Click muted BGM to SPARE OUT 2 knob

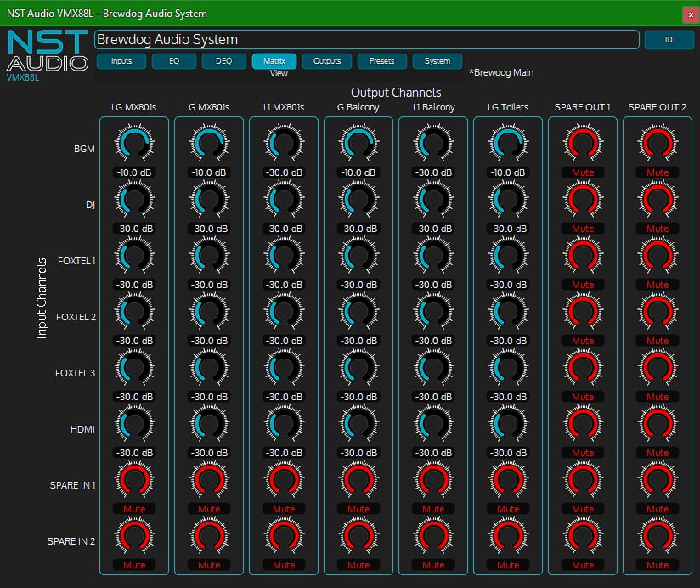(658, 144)
